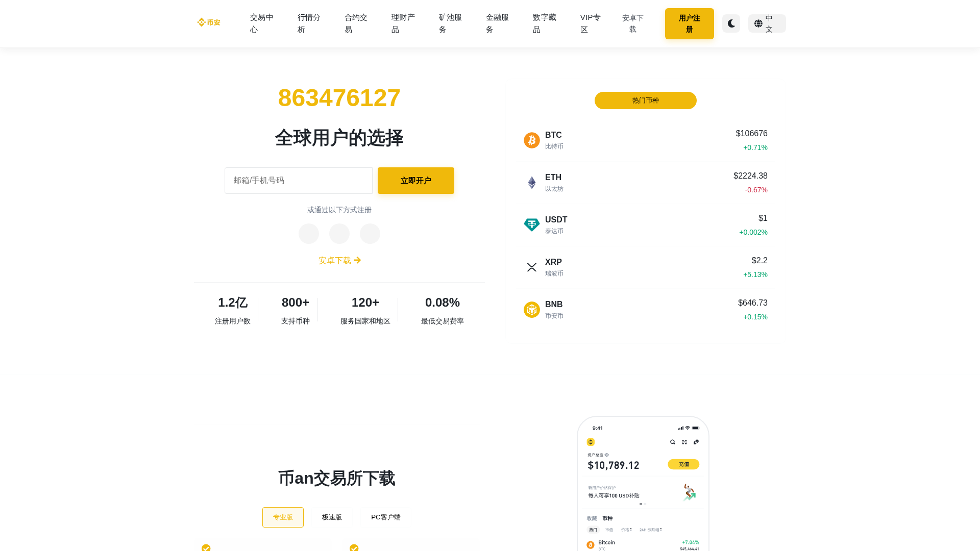Click the Tether USDT icon
Viewport: 980px width, 551px height.
(532, 225)
